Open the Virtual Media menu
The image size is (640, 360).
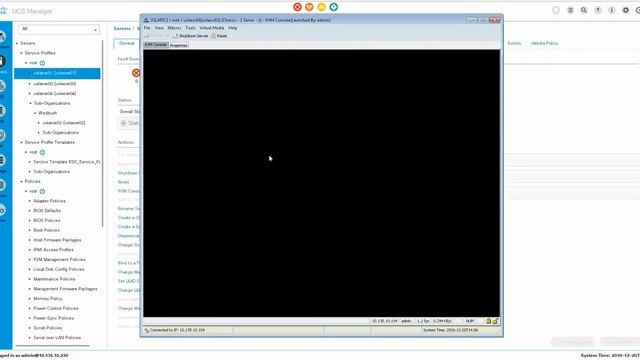point(212,28)
